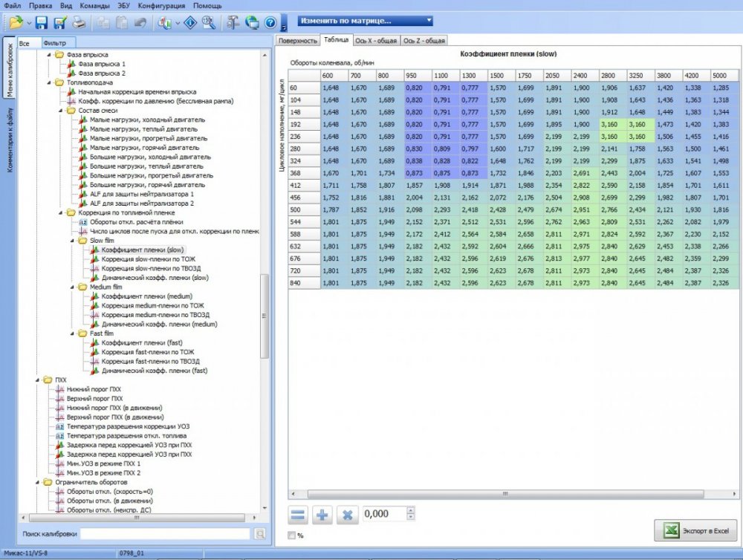Screen dimensions: 743x560
Task: Collapse the 'Состав смеси' folder node
Action: pyautogui.click(x=60, y=111)
